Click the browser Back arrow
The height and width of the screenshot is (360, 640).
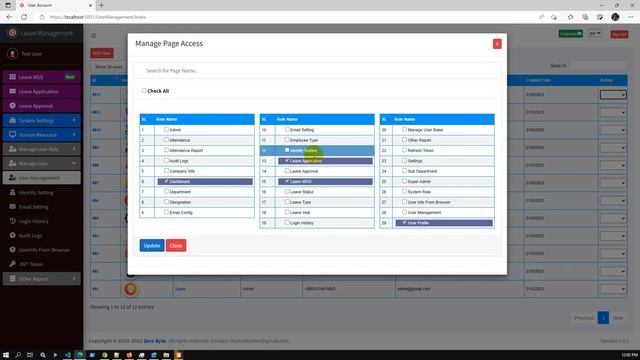click(9, 17)
